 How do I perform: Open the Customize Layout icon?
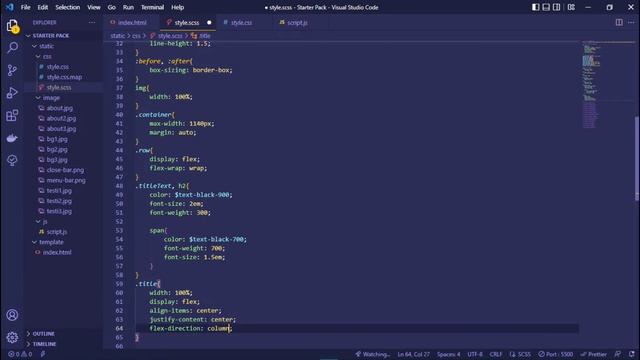pos(571,7)
